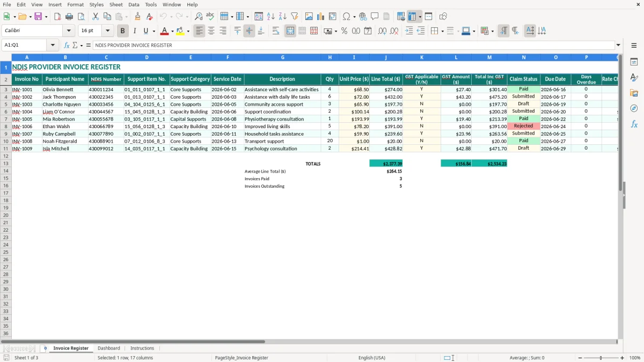Screen dimensions: 644x362
Task: Open Borders dropdown arrow
Action: (442, 31)
